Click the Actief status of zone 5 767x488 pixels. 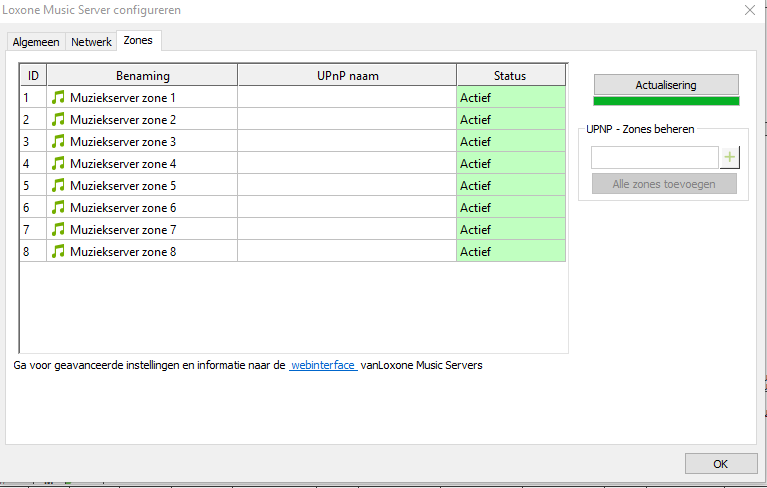click(x=511, y=186)
